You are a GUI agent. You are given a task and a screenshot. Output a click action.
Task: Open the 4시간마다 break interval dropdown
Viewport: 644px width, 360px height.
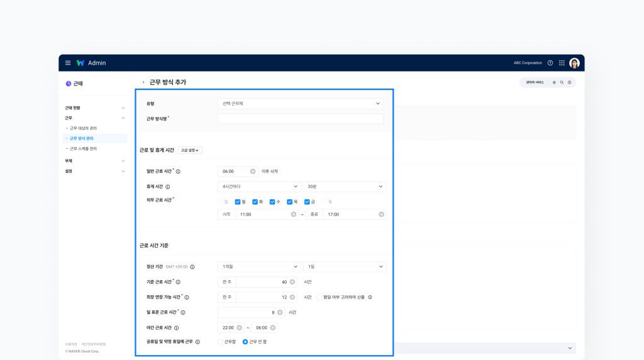pos(259,187)
